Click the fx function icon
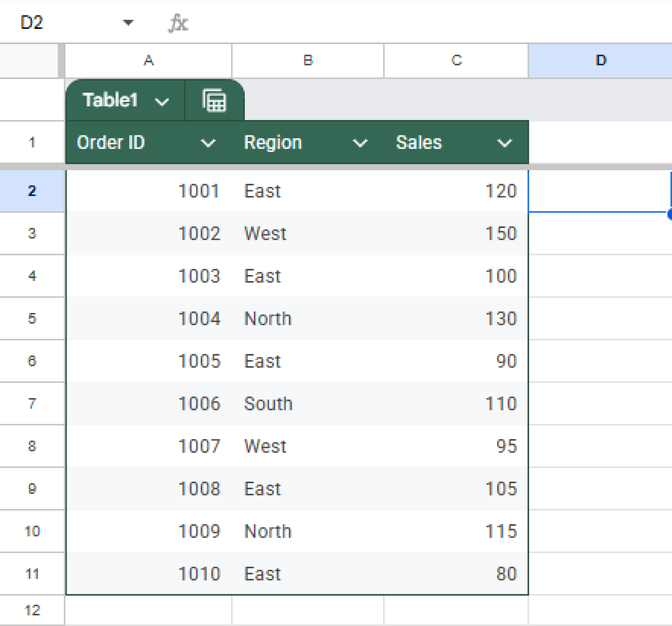The height and width of the screenshot is (626, 672). (178, 23)
